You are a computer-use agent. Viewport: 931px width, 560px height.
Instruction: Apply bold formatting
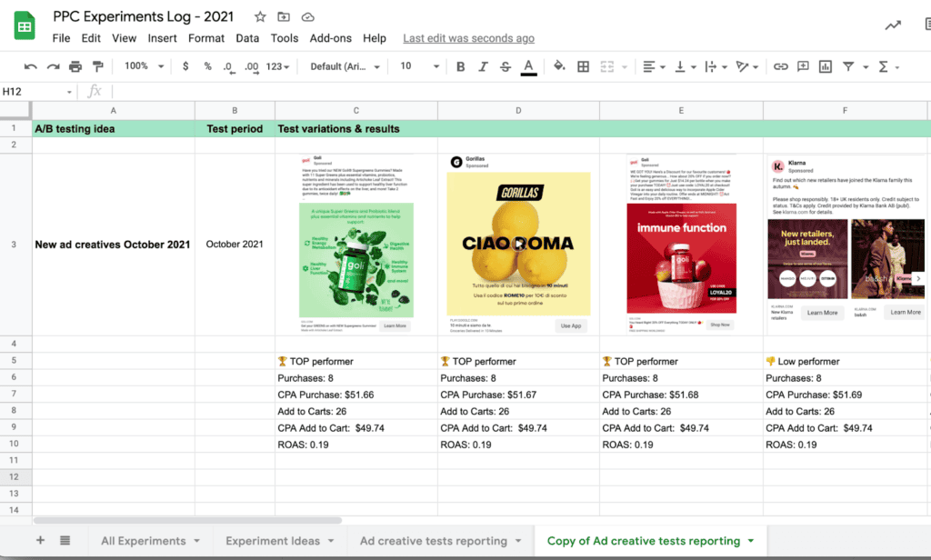(460, 66)
